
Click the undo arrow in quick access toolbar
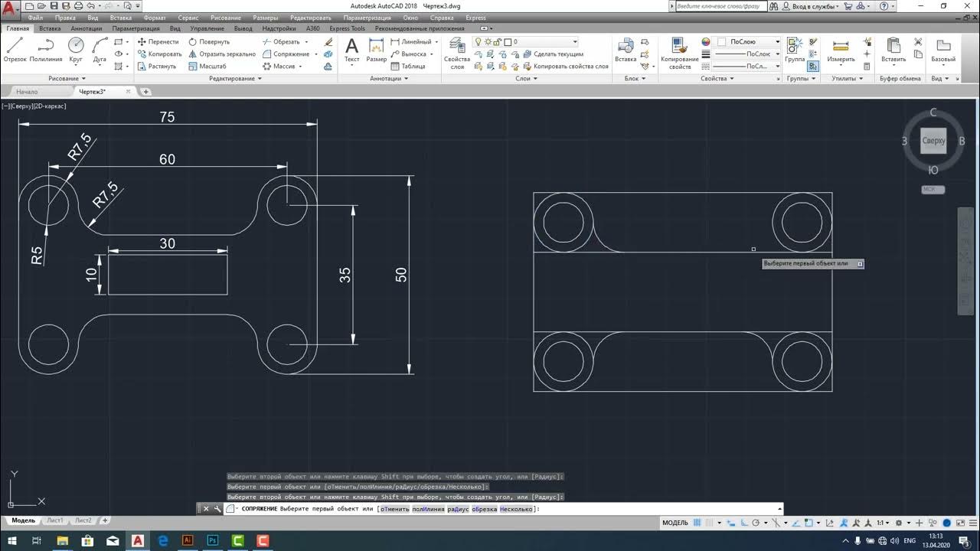[90, 6]
